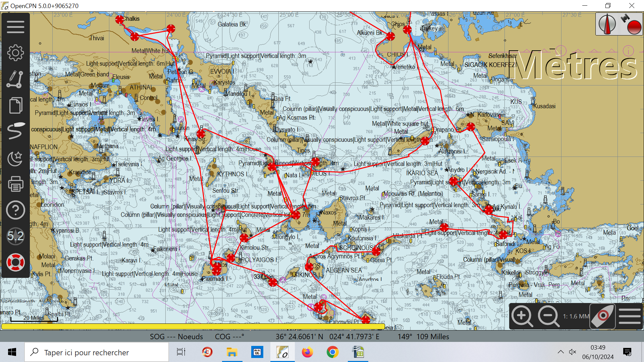Select the Create Route tool

pos(15,79)
